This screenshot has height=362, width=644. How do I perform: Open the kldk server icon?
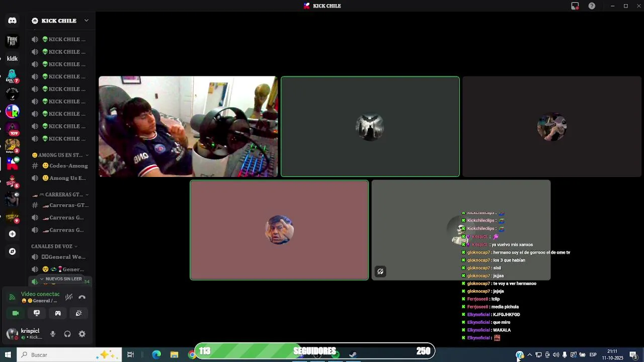[x=12, y=58]
